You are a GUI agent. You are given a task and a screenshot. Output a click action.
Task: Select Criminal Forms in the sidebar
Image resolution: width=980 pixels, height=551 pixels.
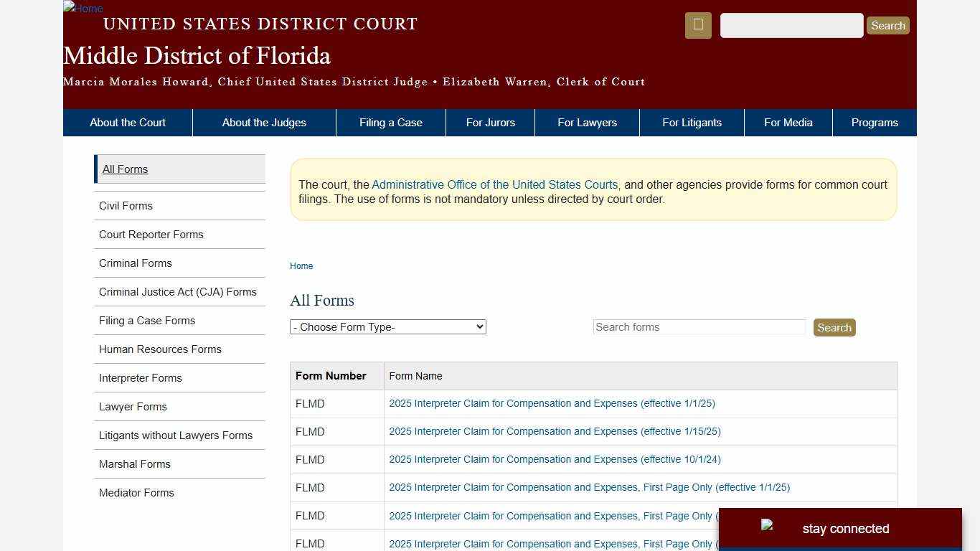(135, 263)
